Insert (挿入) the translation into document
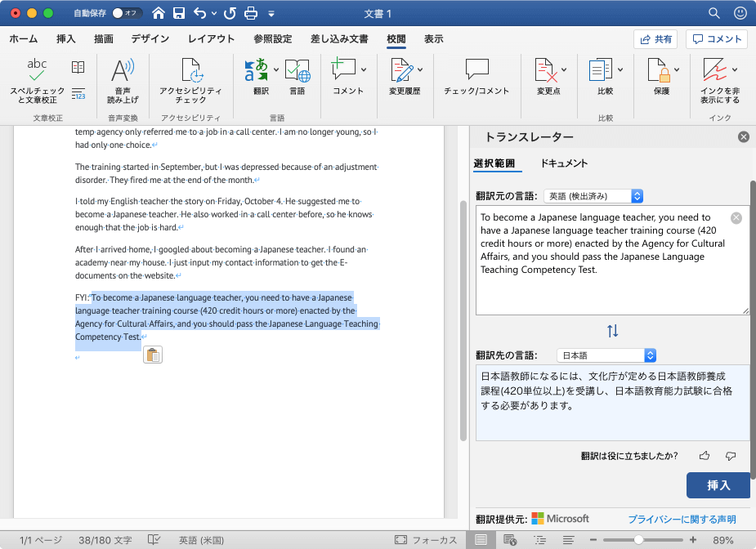Viewport: 756px width, 549px height. click(718, 485)
